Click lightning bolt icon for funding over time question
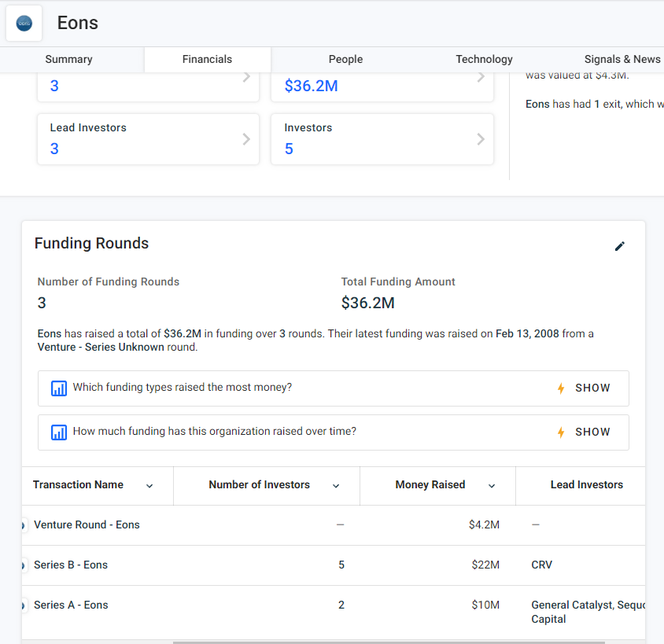This screenshot has height=644, width=664. click(561, 432)
